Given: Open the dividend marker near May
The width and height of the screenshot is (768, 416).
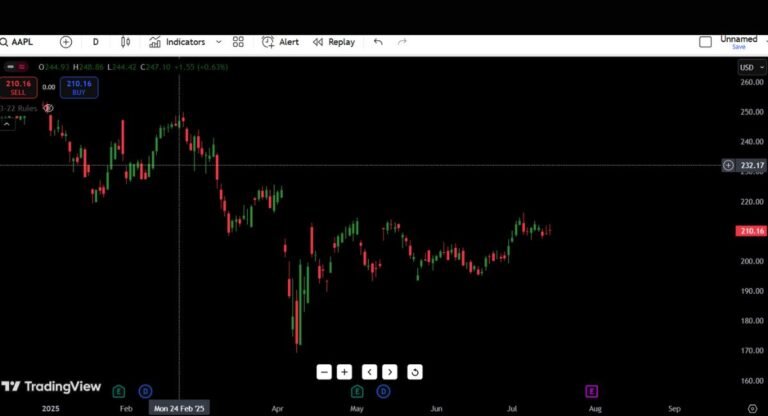Looking at the screenshot, I should pos(384,392).
